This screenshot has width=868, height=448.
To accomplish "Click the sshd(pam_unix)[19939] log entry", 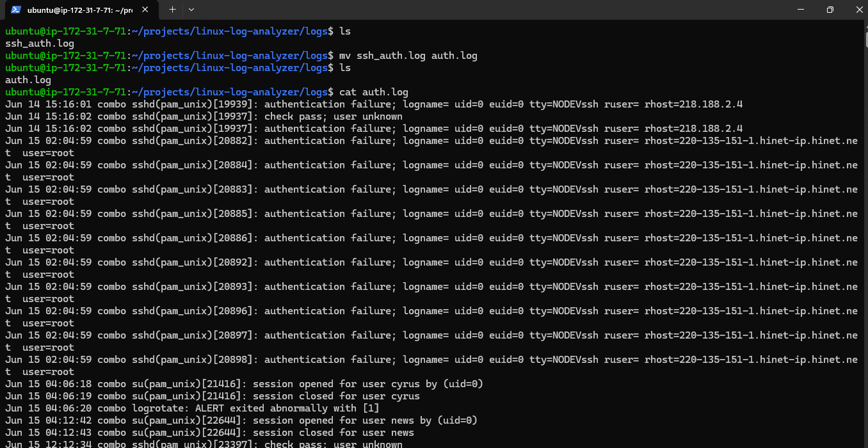I will (x=374, y=104).
